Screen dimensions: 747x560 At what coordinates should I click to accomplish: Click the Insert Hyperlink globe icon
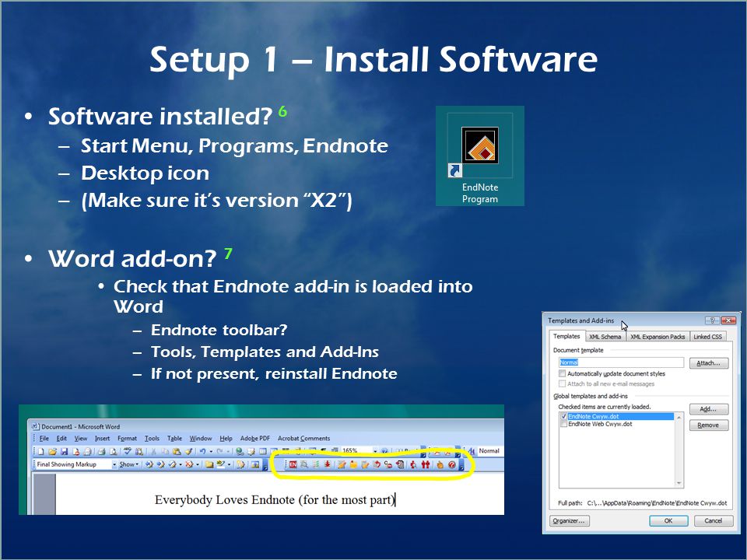coord(240,451)
